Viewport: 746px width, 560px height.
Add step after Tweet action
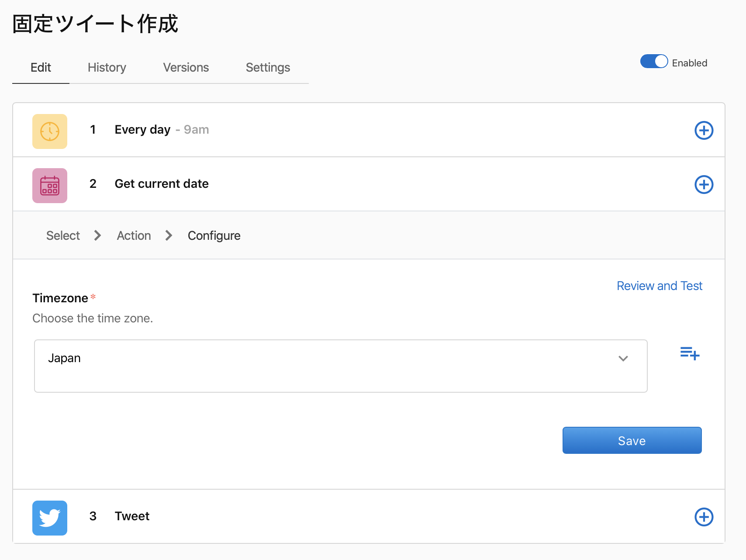pos(704,517)
